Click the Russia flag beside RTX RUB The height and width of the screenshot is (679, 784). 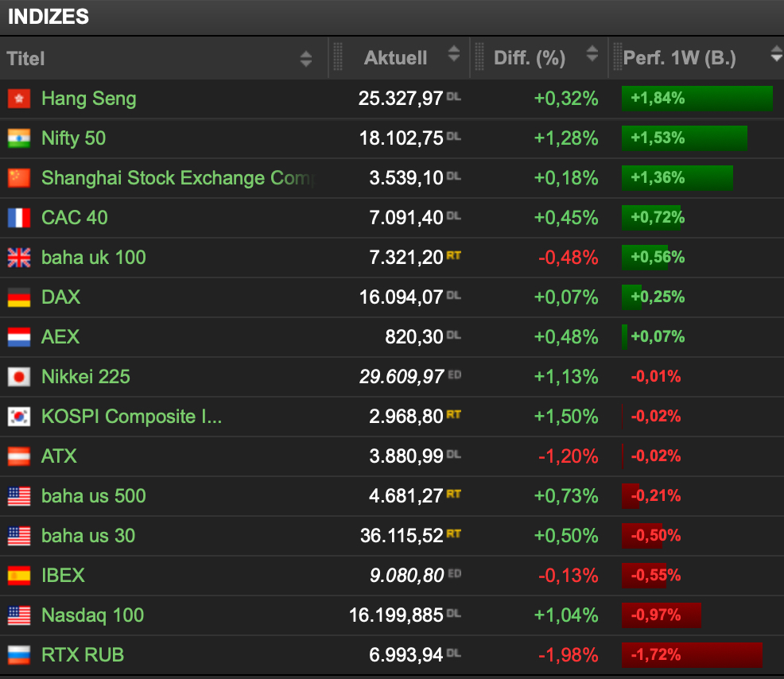(19, 655)
